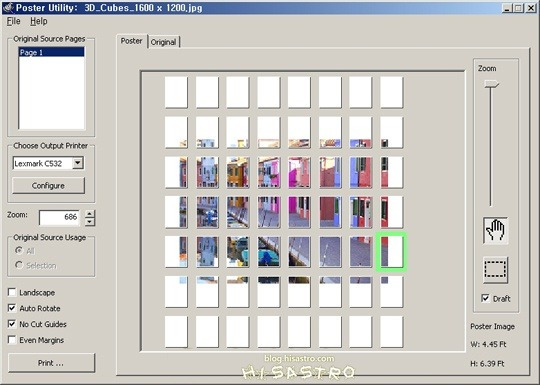This screenshot has height=385, width=540.
Task: Switch to the Poster tab
Action: [x=132, y=41]
